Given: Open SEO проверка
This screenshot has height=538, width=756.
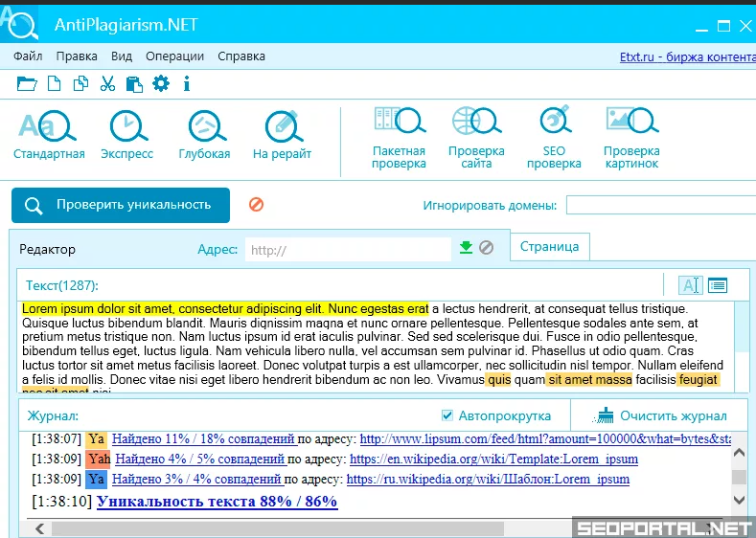Looking at the screenshot, I should [554, 138].
